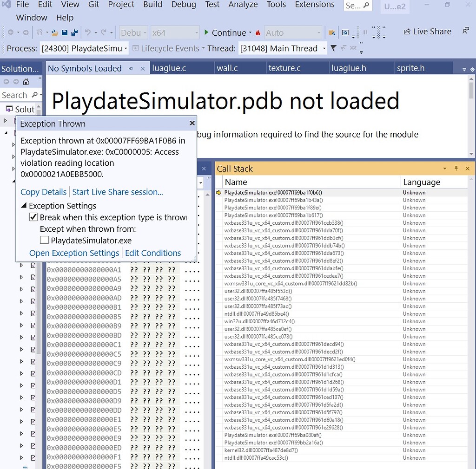Click Open Exception Settings link
This screenshot has width=476, height=469.
(x=74, y=253)
